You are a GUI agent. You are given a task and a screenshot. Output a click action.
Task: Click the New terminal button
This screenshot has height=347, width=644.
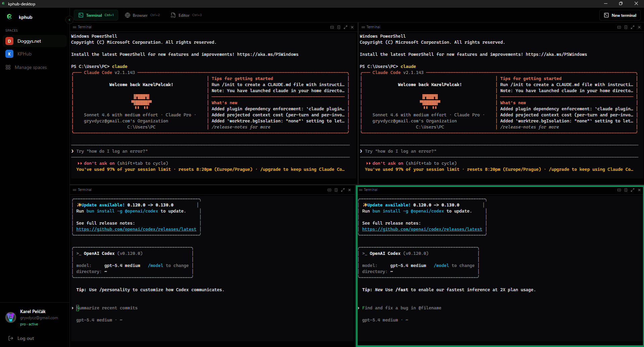(x=620, y=15)
